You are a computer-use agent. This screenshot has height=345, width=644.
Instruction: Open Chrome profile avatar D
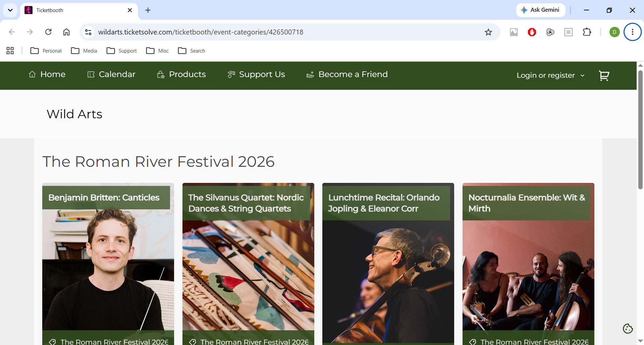tap(614, 32)
